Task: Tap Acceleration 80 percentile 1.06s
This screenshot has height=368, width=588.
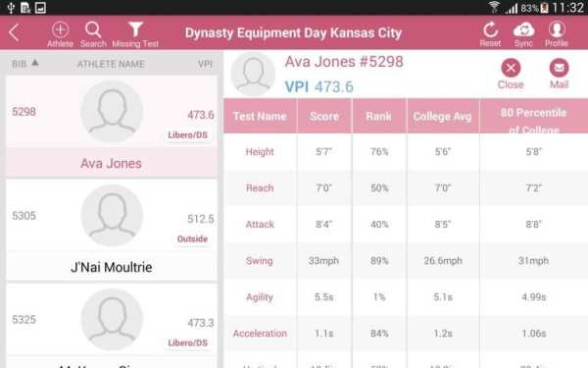Action: 534,334
